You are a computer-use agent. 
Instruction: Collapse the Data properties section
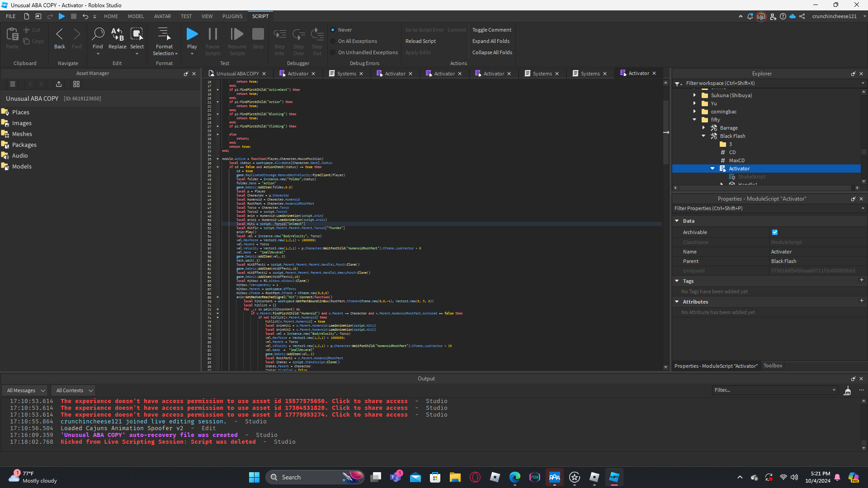tap(677, 221)
